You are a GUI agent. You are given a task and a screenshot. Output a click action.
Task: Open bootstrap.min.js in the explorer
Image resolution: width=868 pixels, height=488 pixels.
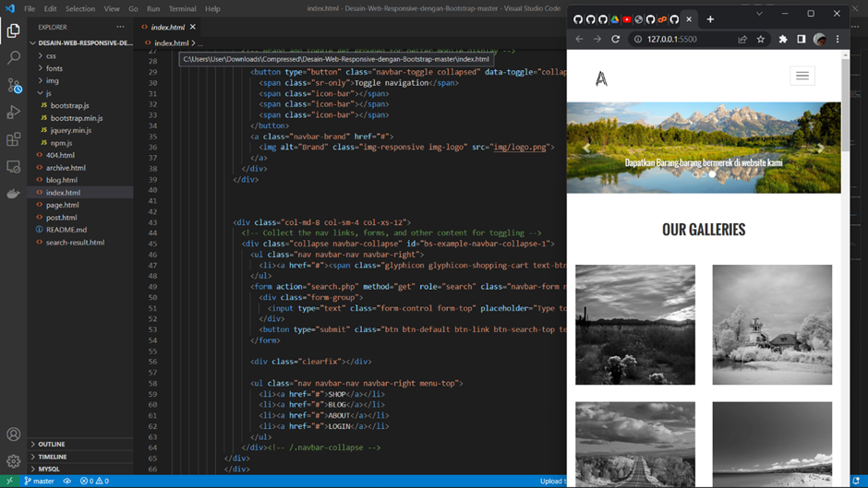pyautogui.click(x=77, y=118)
